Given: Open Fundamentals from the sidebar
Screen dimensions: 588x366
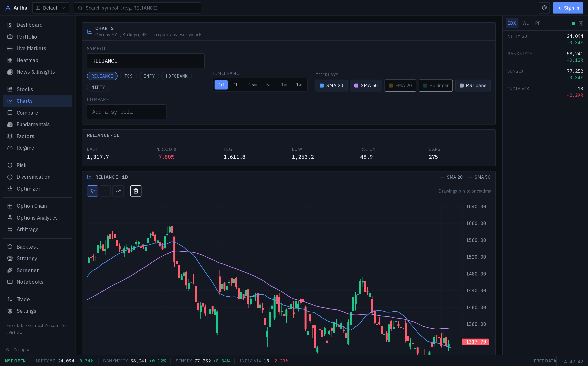Looking at the screenshot, I should point(38,125).
